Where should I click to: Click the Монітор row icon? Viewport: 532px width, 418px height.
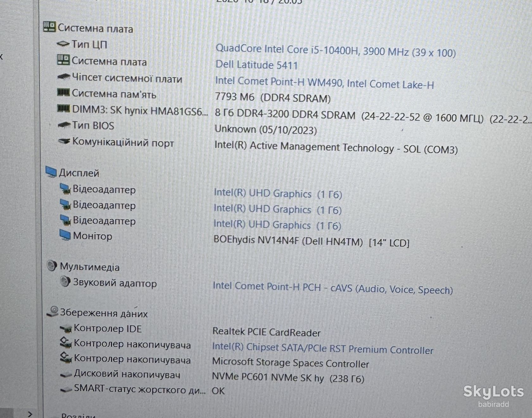65,235
